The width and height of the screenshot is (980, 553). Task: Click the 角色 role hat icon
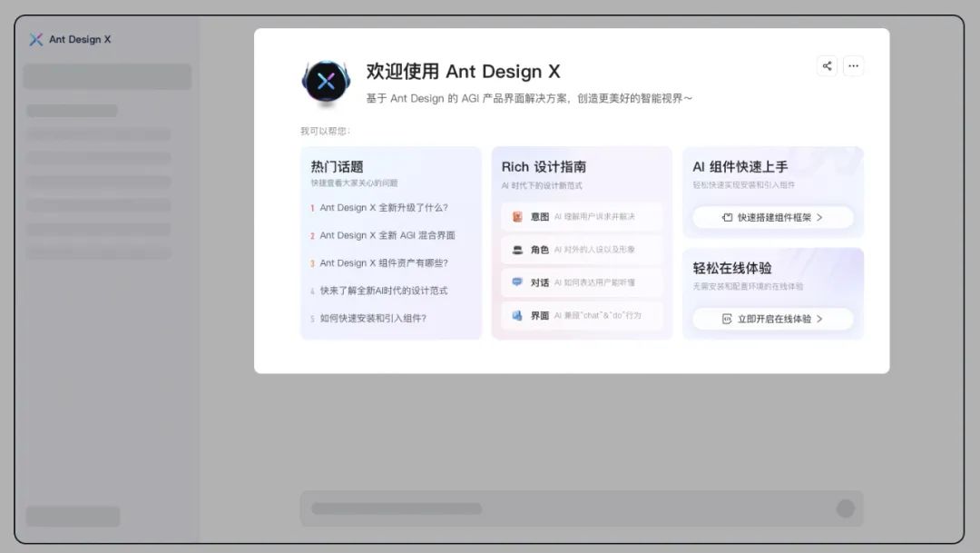click(517, 250)
